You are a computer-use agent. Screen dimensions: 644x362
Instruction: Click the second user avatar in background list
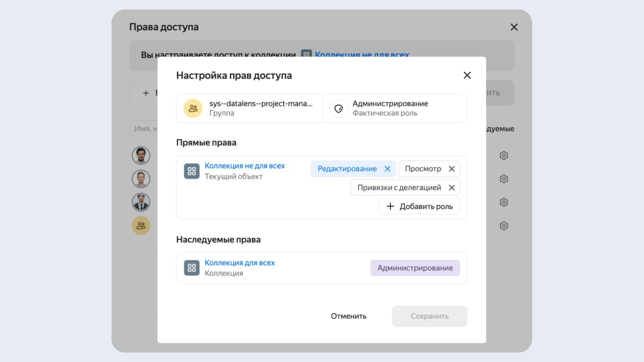click(x=141, y=179)
